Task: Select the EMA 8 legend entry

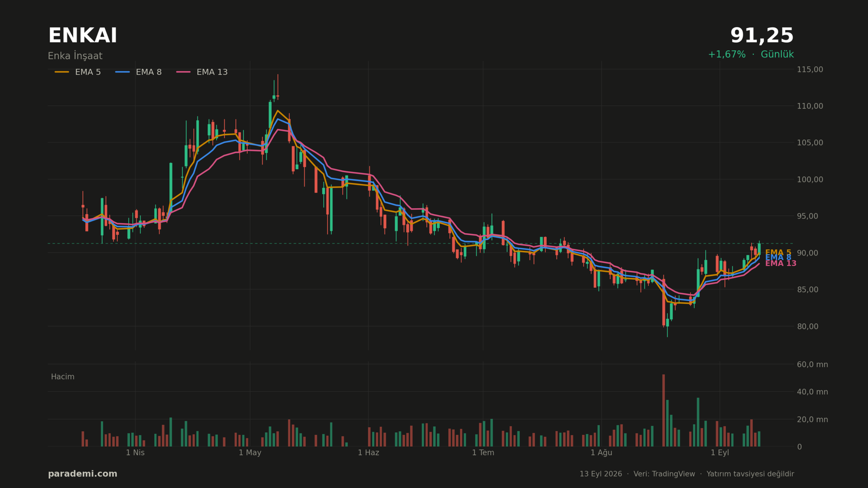Action: click(138, 72)
